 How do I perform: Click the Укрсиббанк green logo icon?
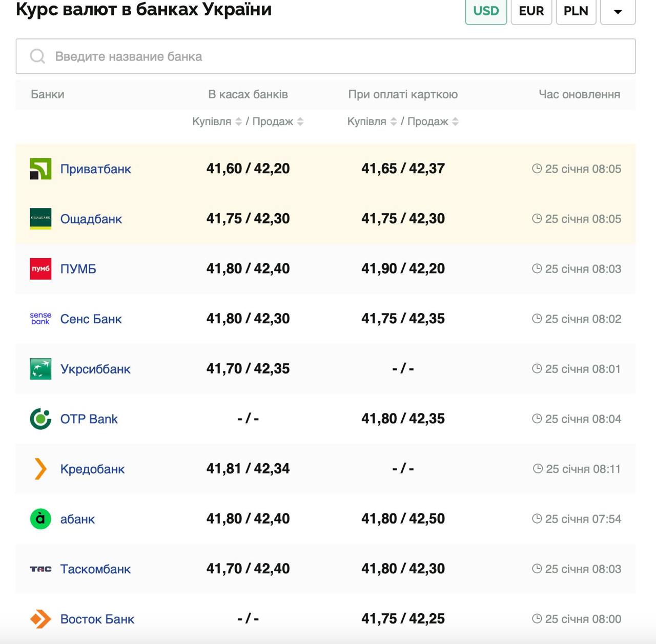[40, 369]
